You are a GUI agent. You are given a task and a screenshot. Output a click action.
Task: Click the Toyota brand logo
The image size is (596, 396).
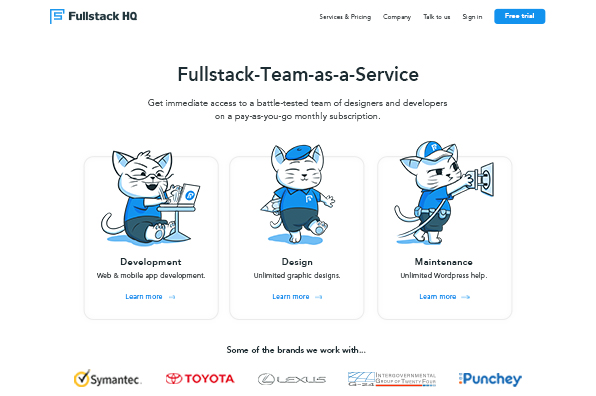pos(200,379)
